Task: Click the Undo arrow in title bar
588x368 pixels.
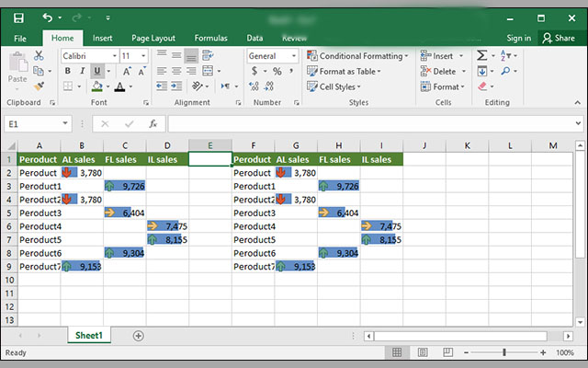Action: (x=47, y=17)
